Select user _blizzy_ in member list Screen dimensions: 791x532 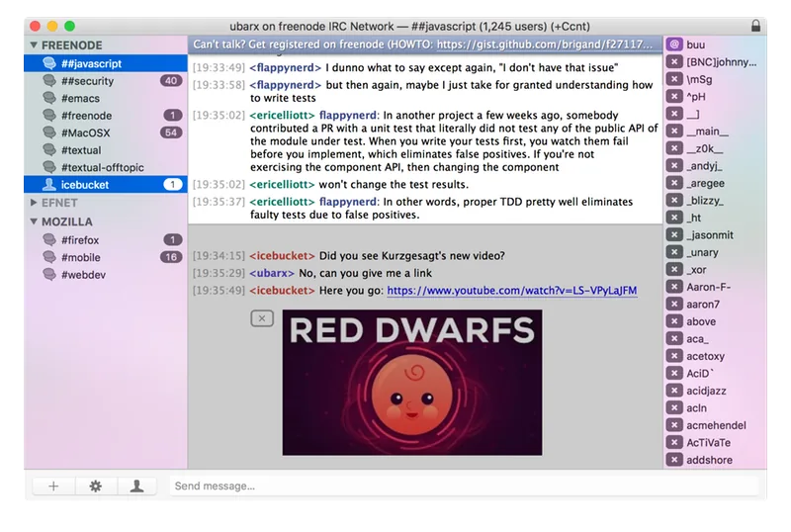click(715, 201)
